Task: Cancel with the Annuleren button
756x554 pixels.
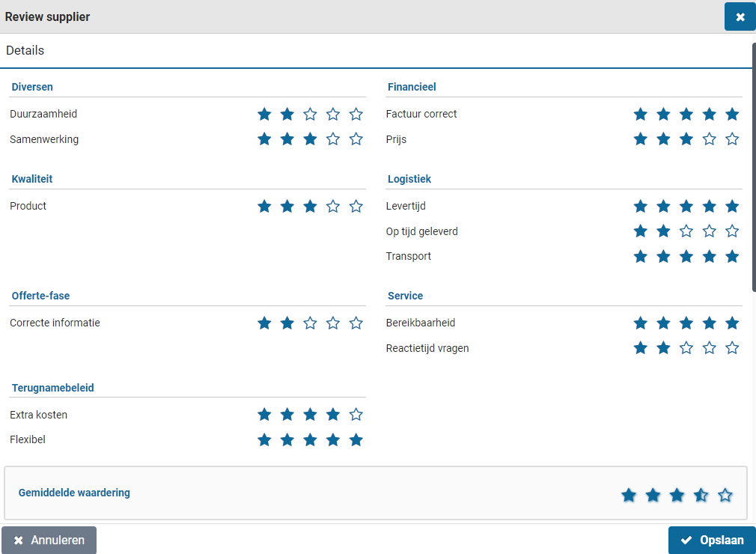Action: click(49, 540)
